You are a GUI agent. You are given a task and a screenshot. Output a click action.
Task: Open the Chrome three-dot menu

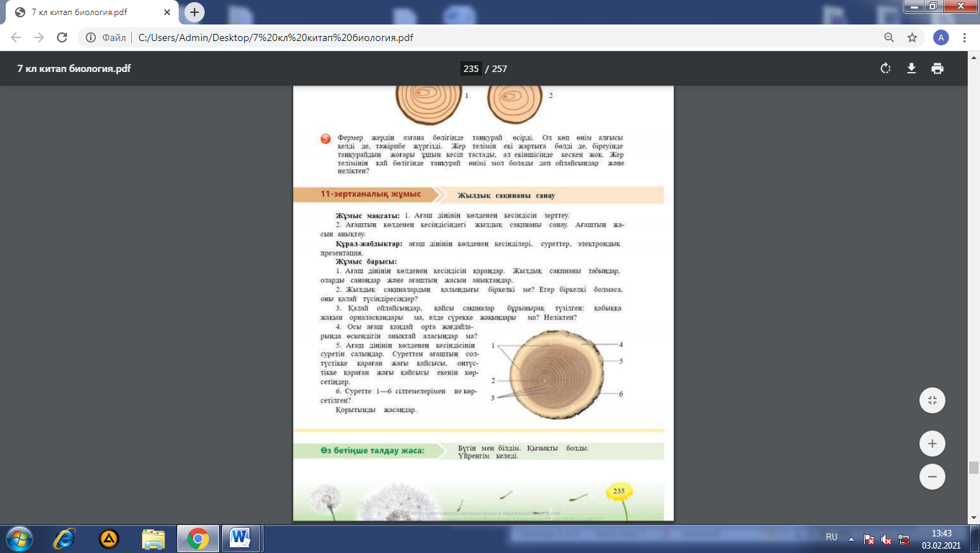964,37
